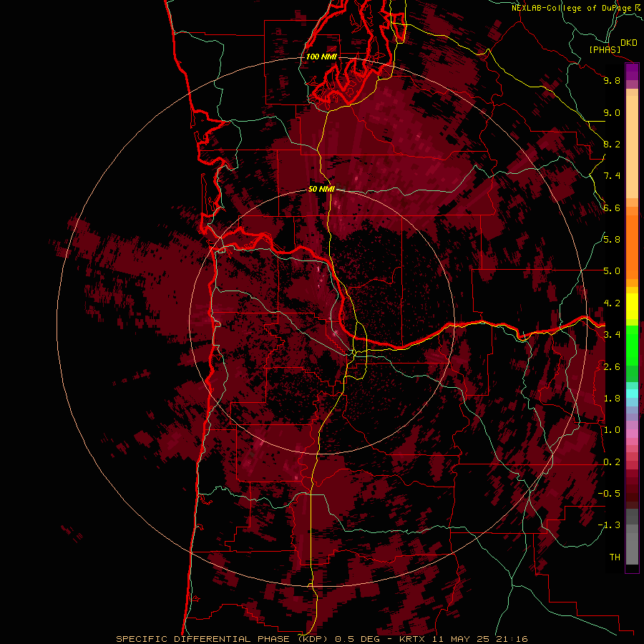Viewport: 644px width, 644px height.
Task: Click the 6.6 scale value
Action: coord(612,208)
